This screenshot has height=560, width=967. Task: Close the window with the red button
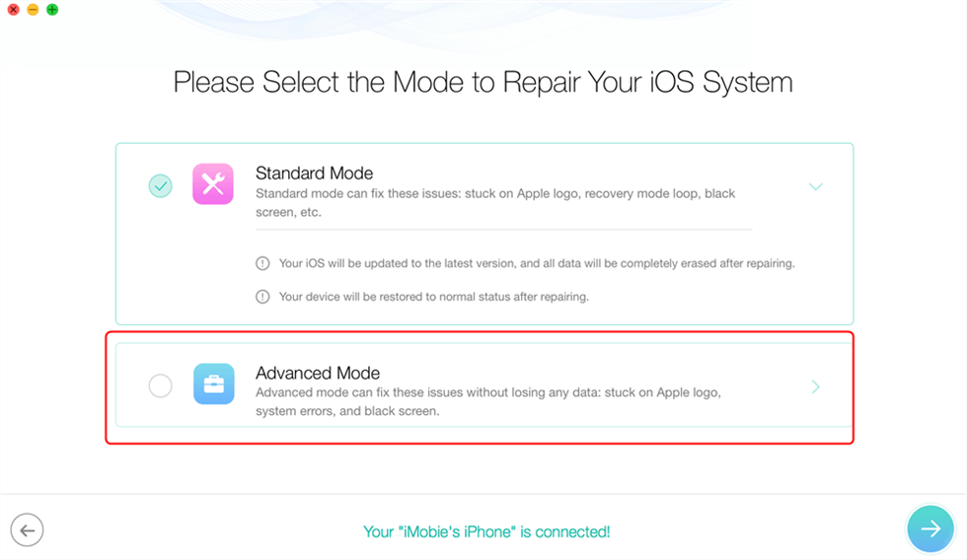tap(13, 10)
